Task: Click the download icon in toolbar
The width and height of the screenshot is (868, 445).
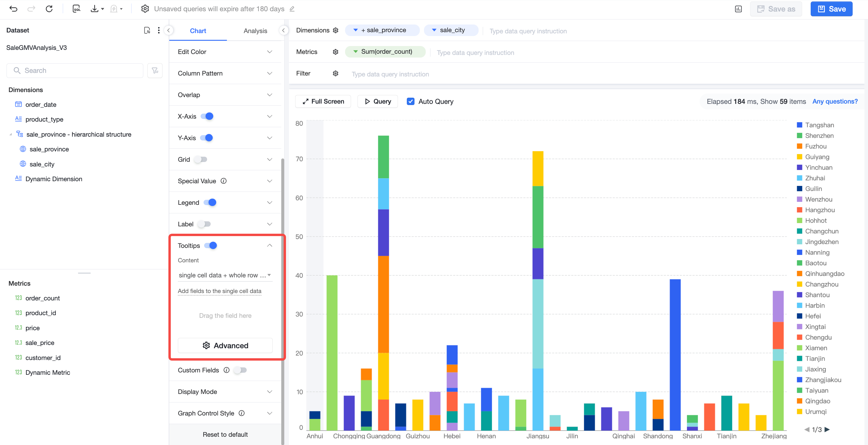Action: tap(95, 9)
